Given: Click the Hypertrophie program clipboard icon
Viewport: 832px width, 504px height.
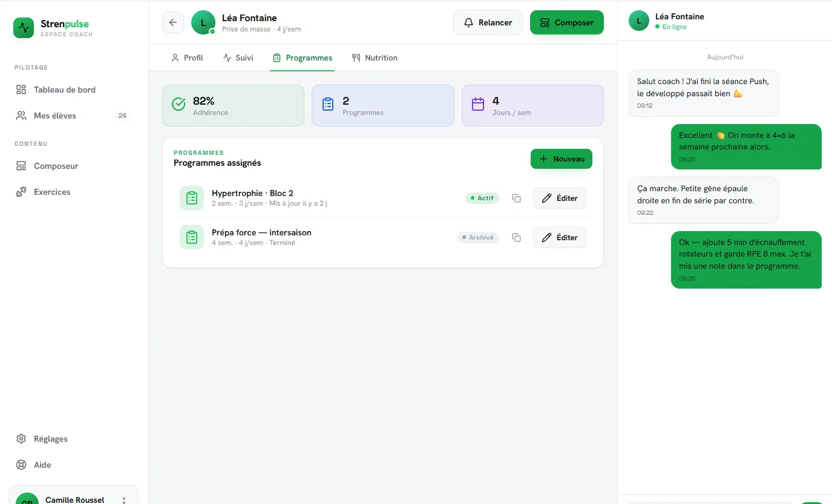Looking at the screenshot, I should point(192,198).
